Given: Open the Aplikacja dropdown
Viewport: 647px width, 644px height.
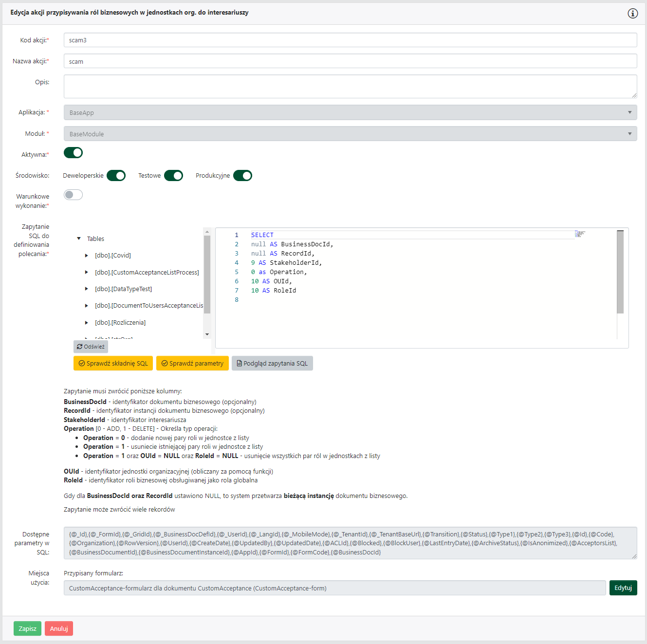Looking at the screenshot, I should [x=350, y=112].
